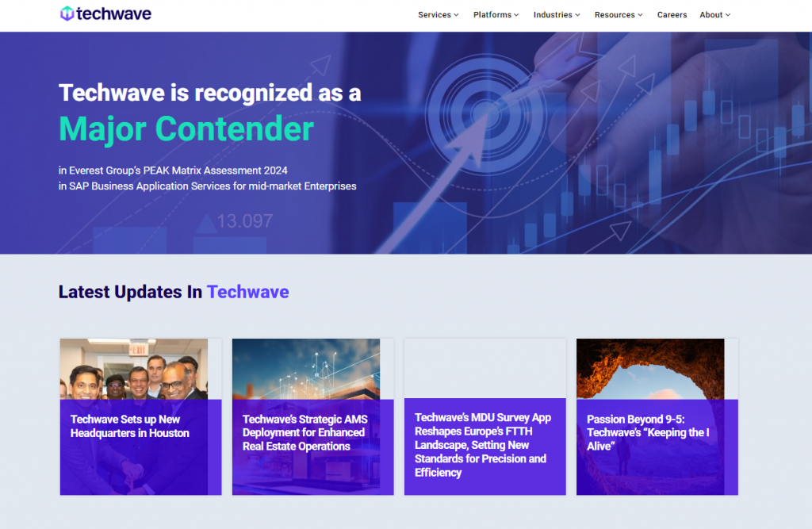
Task: Open 'Passion Beyond 9-5' article
Action: tap(648, 432)
